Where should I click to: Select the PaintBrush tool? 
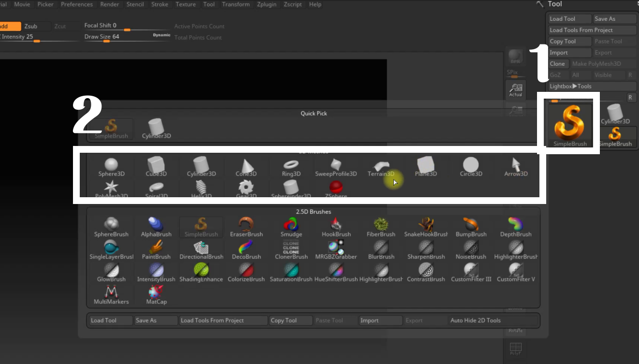[156, 250]
